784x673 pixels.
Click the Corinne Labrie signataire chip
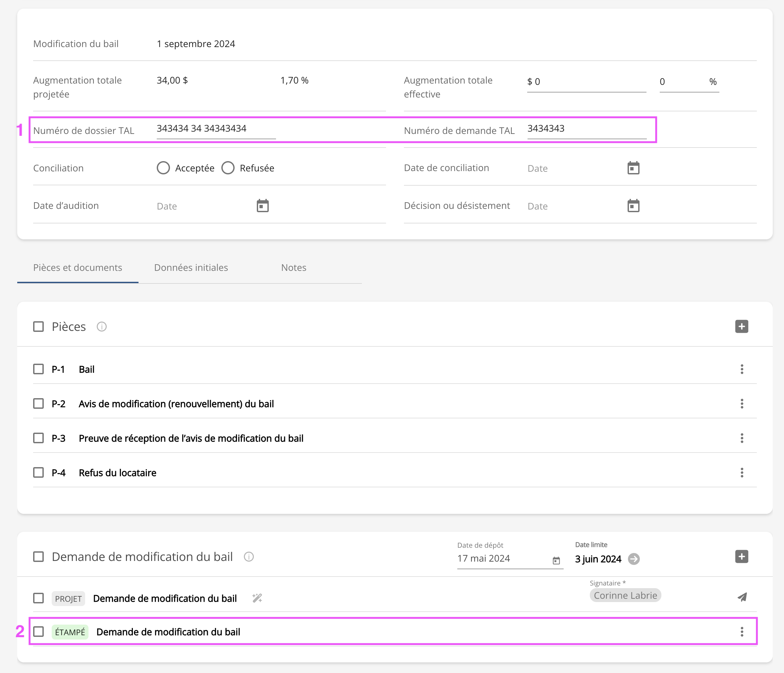click(625, 595)
